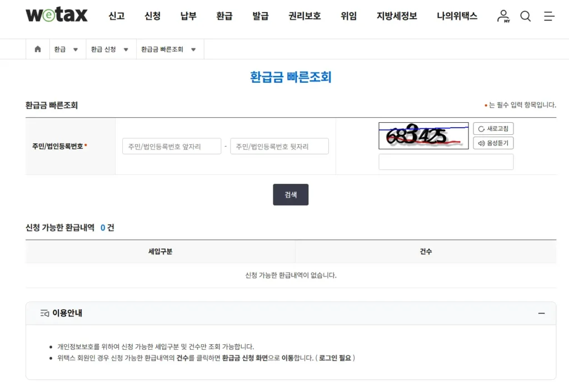This screenshot has height=392, width=569.
Task: Open the 신고 menu
Action: tap(117, 16)
